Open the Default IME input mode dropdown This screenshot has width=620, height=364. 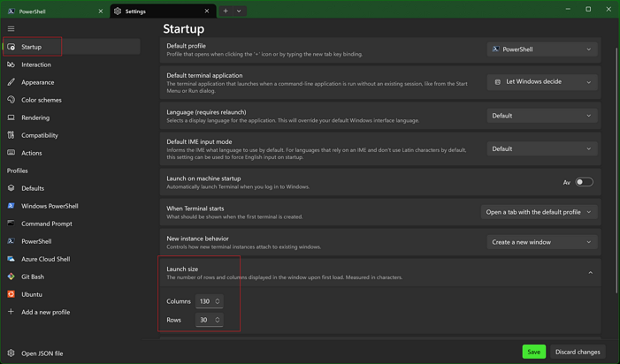point(541,148)
